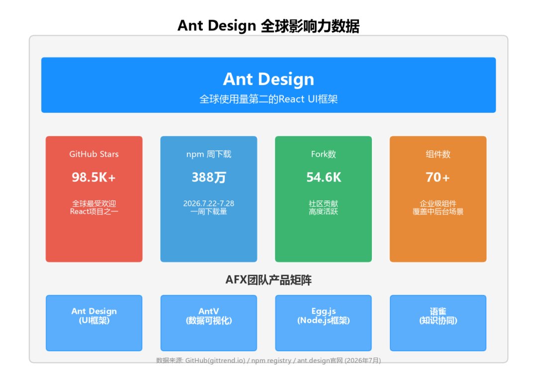537x392 pixels.
Task: Click the 'AFX团队产品矩阵' heading
Action: (268, 280)
